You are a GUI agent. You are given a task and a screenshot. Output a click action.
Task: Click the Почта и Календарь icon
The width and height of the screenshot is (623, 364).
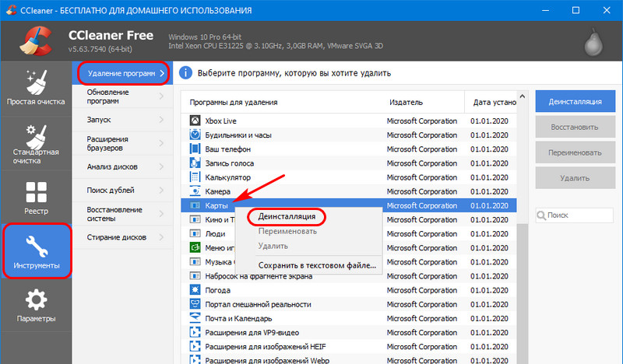(195, 318)
